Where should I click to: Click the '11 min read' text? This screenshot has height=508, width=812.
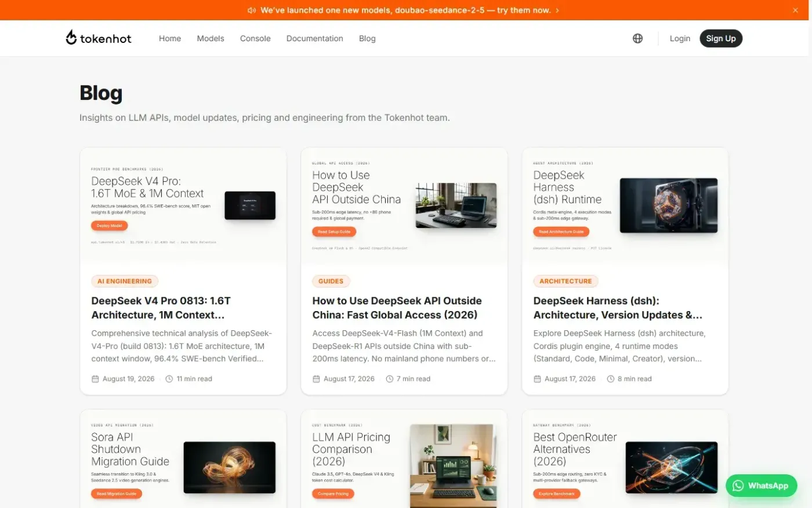click(194, 379)
